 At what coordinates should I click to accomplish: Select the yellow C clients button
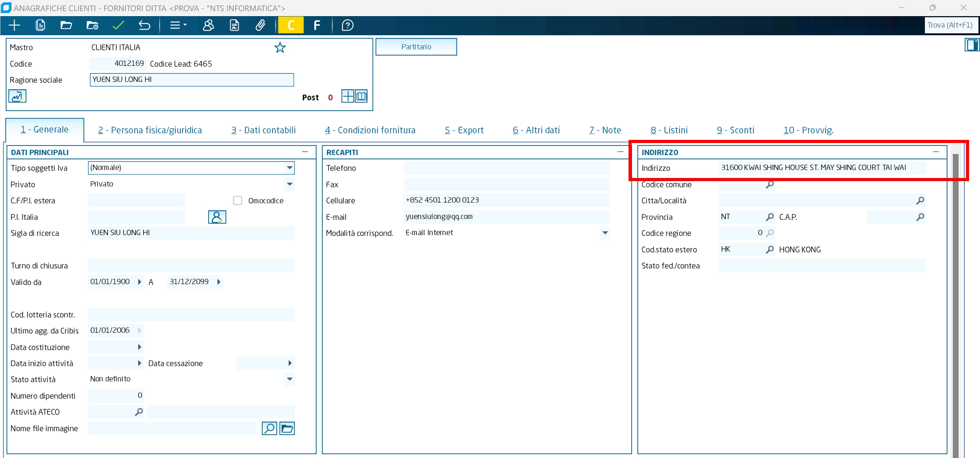291,25
